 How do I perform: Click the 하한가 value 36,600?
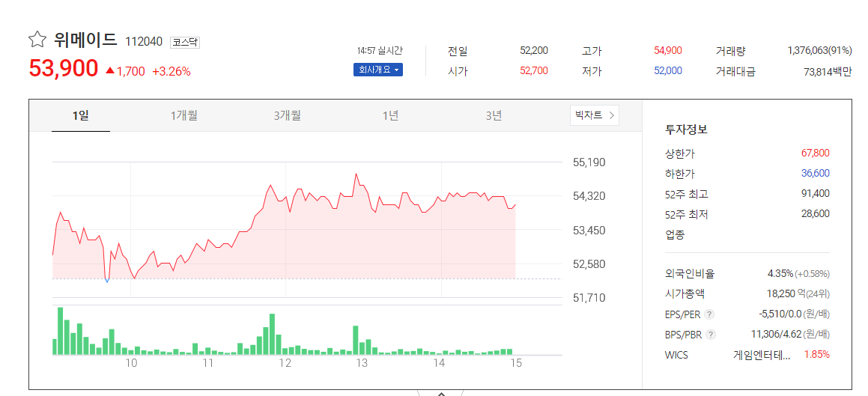816,173
